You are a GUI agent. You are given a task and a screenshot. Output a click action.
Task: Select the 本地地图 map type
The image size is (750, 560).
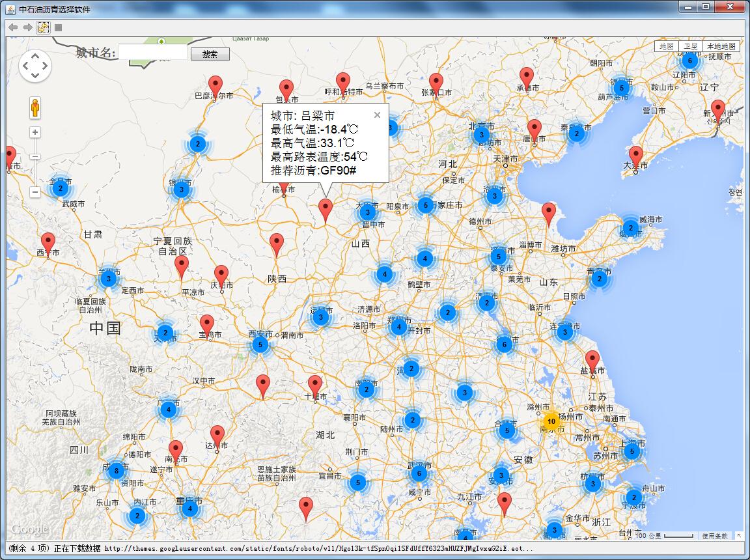pyautogui.click(x=721, y=47)
